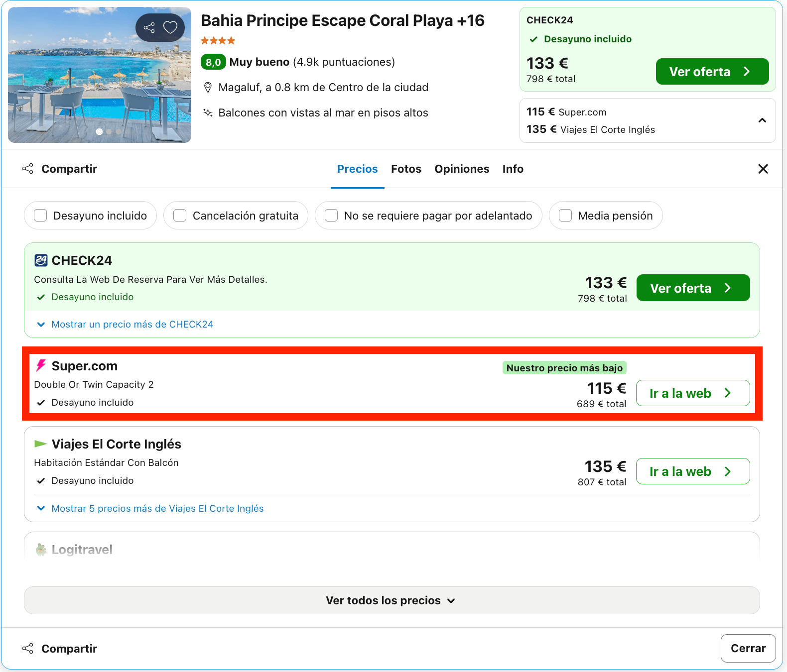Click the 115 € Super.com summary price

point(566,112)
